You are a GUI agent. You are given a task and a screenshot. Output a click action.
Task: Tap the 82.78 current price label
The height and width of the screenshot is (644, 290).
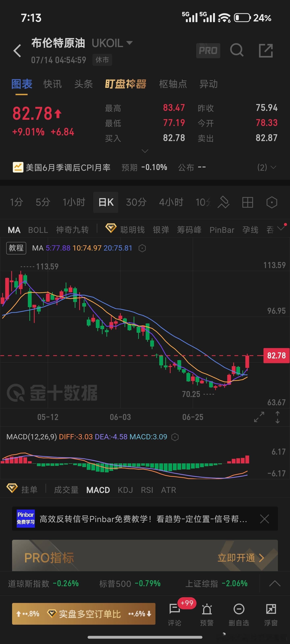click(276, 355)
